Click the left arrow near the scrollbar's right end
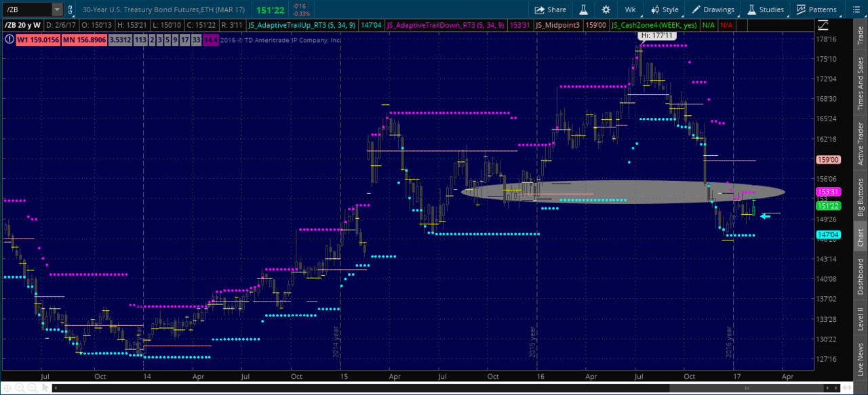Image resolution: width=868 pixels, height=395 pixels. [x=829, y=388]
